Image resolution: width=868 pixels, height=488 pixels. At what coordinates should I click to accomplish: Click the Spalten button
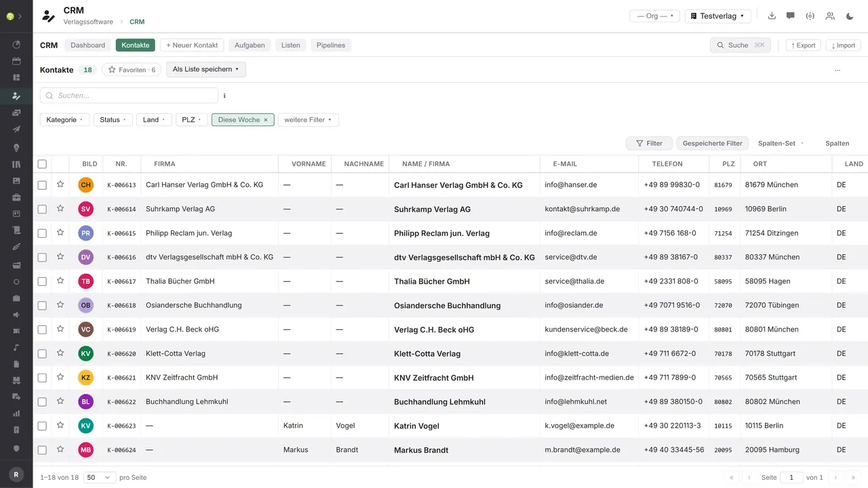[837, 143]
